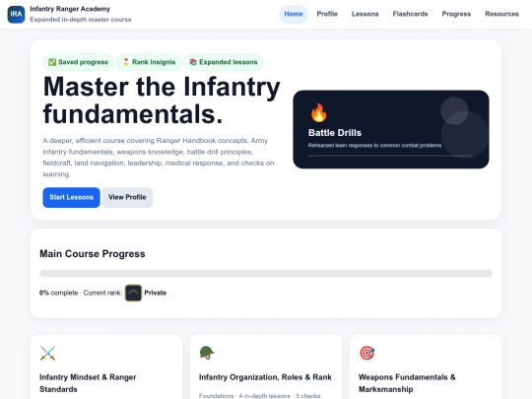532x399 pixels.
Task: Go to the Profile page
Action: [327, 14]
